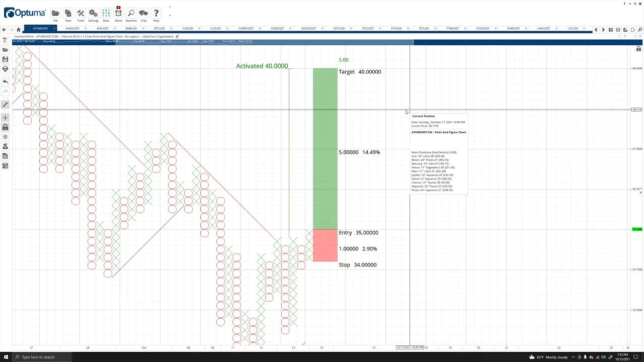644x362 pixels.
Task: Close the CHZUSD tab
Action: coord(198,29)
